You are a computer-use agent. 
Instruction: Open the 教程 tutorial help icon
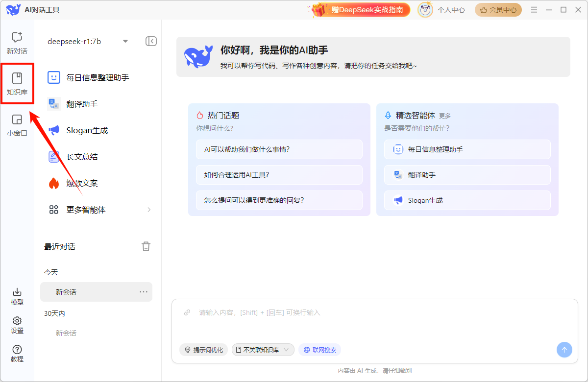[17, 353]
